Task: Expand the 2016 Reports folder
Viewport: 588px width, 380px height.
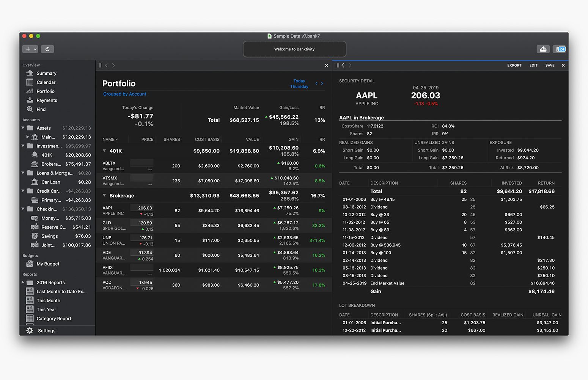Action: point(23,283)
